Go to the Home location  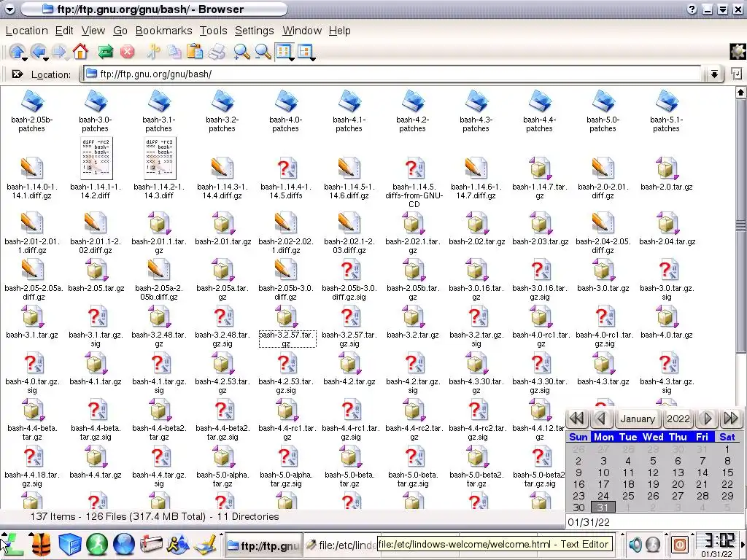click(x=80, y=51)
